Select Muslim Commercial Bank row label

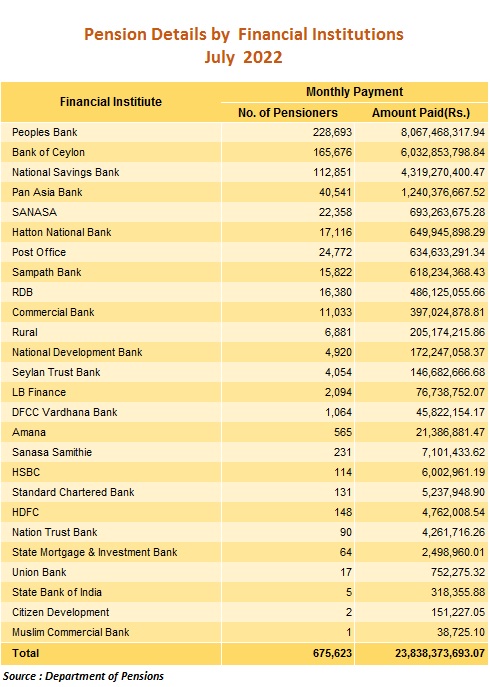[x=71, y=632]
